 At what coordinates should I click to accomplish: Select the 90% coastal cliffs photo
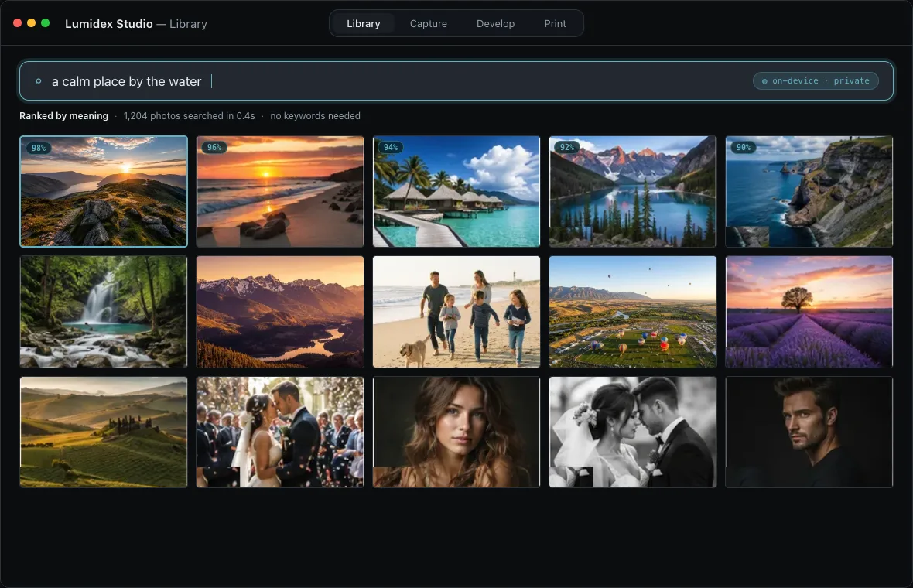[x=809, y=192]
